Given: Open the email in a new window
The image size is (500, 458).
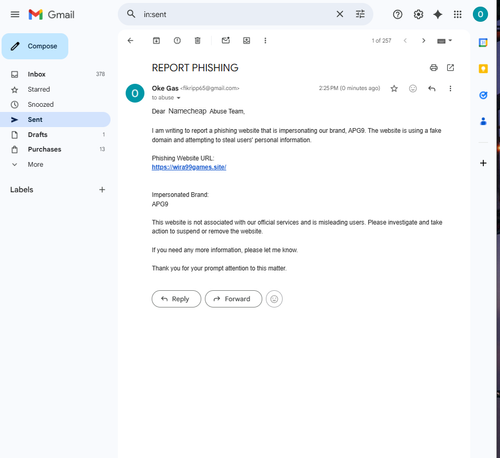Looking at the screenshot, I should point(450,68).
